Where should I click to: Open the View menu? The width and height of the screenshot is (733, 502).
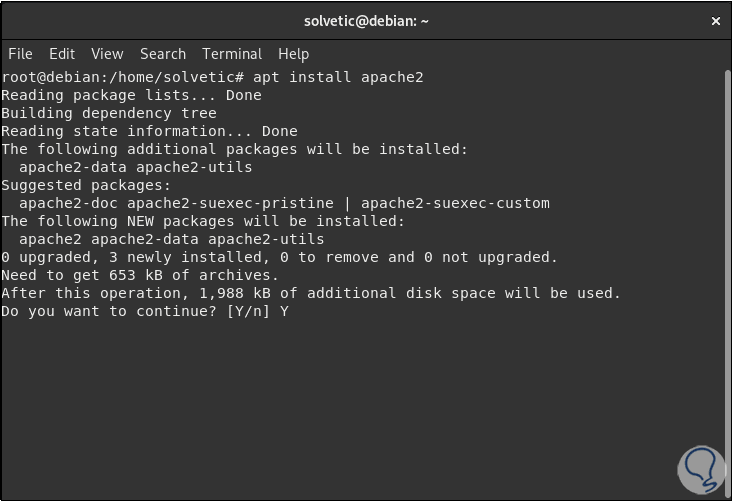(107, 54)
